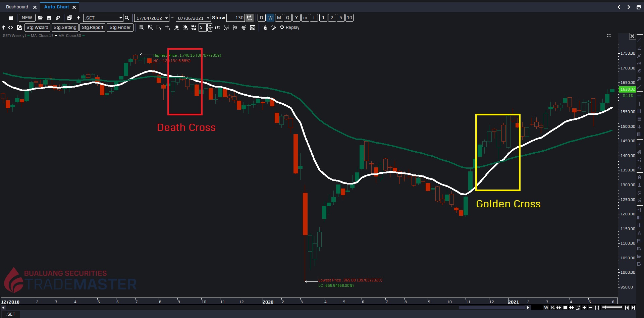This screenshot has height=318, width=644.
Task: Open the symbol search magnifier
Action: pos(127,18)
